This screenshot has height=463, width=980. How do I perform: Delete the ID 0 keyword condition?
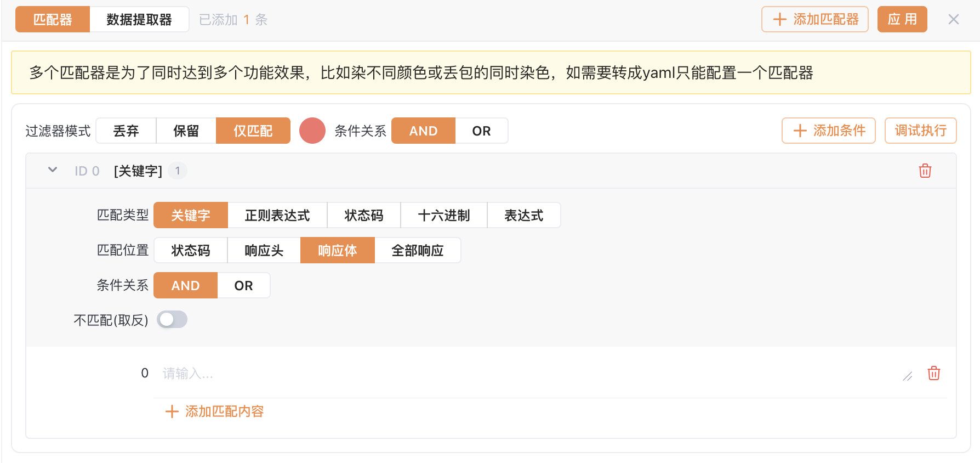(925, 171)
